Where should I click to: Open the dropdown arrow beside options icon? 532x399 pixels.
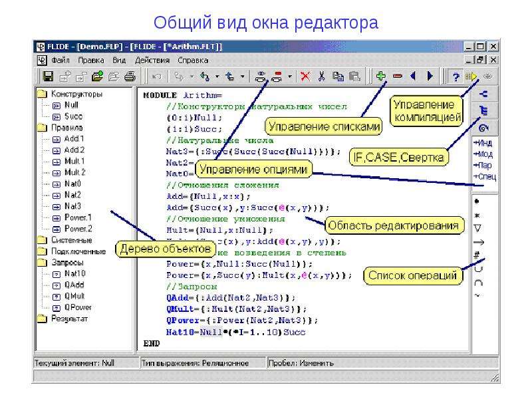tap(289, 76)
